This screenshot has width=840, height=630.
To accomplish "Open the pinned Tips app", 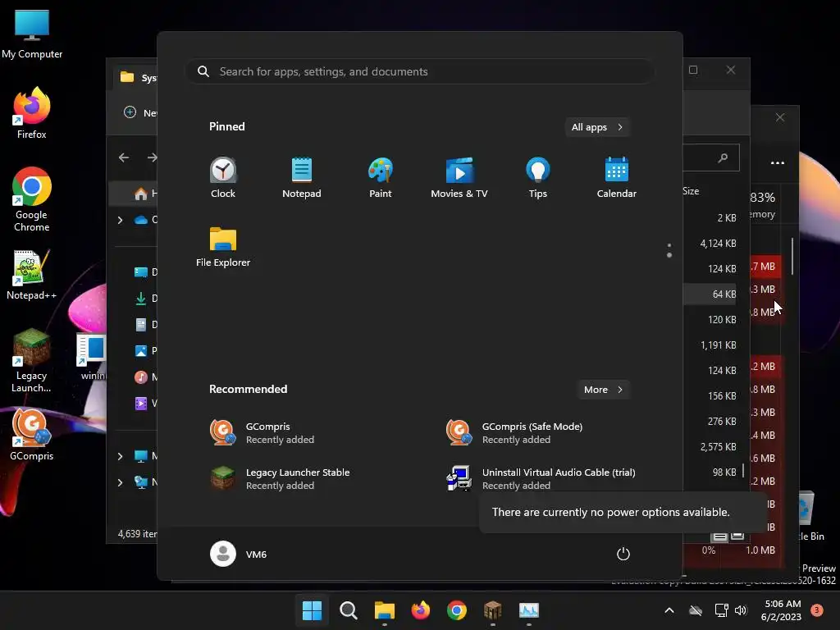I will 538,178.
